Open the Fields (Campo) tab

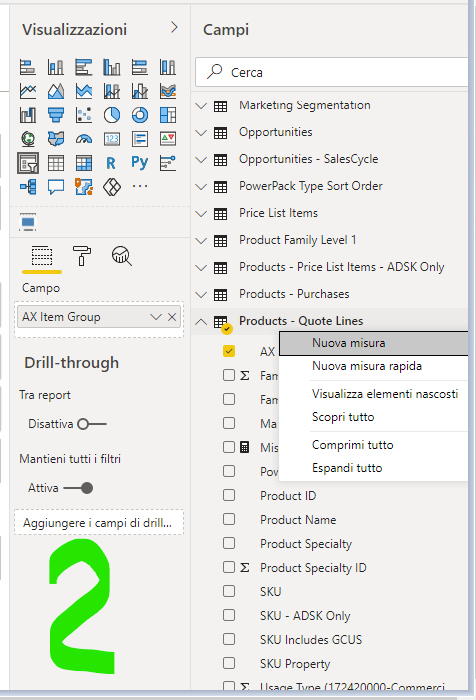(x=42, y=256)
